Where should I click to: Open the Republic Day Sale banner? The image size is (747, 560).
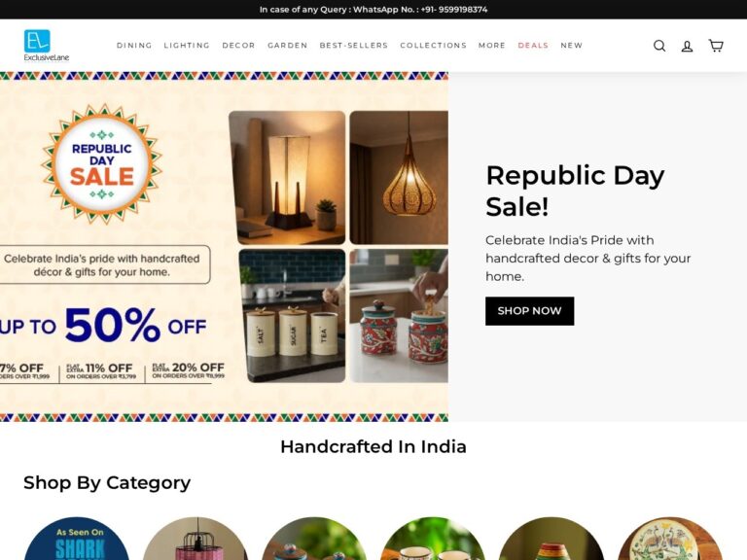[224, 247]
